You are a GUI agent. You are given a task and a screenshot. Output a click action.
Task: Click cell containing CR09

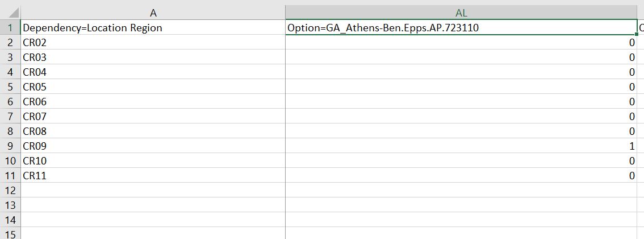153,146
